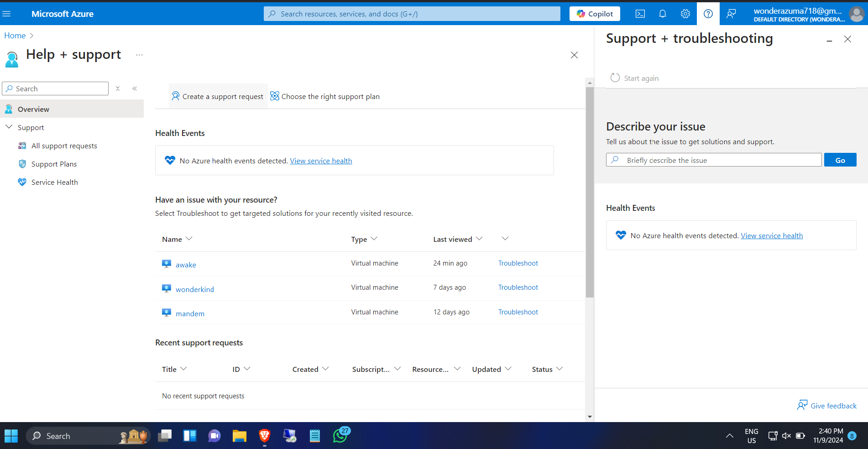Open File Explorer from the taskbar

click(x=239, y=436)
